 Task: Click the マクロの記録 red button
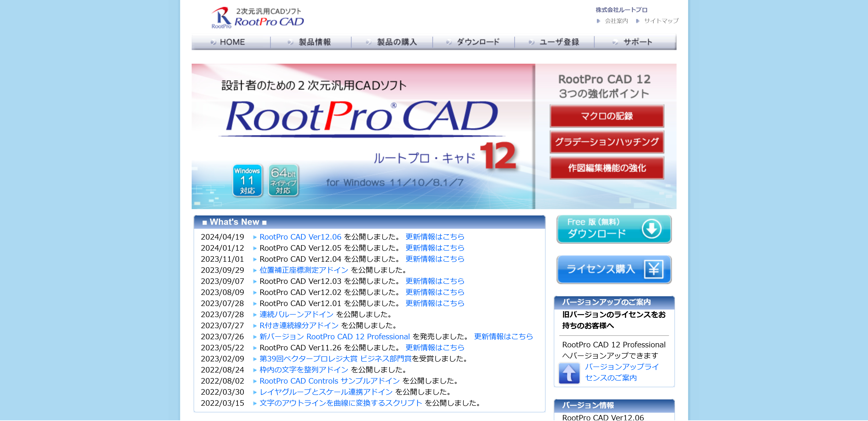607,116
